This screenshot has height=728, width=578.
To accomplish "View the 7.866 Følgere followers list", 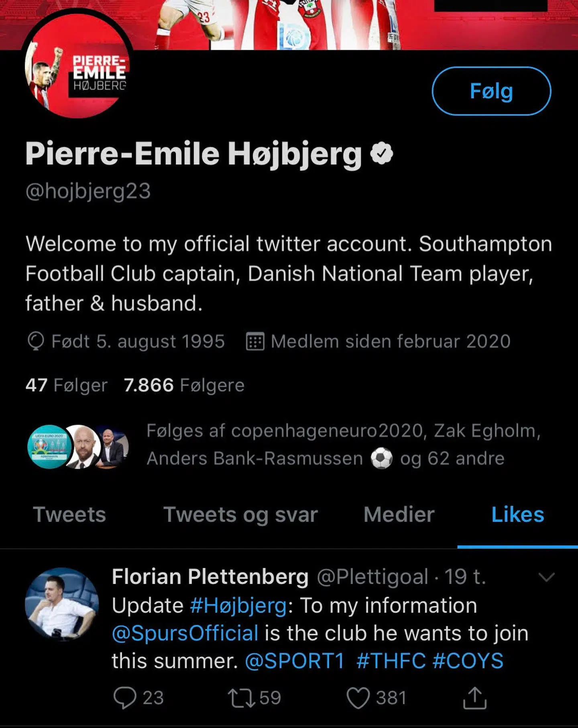I will [184, 385].
